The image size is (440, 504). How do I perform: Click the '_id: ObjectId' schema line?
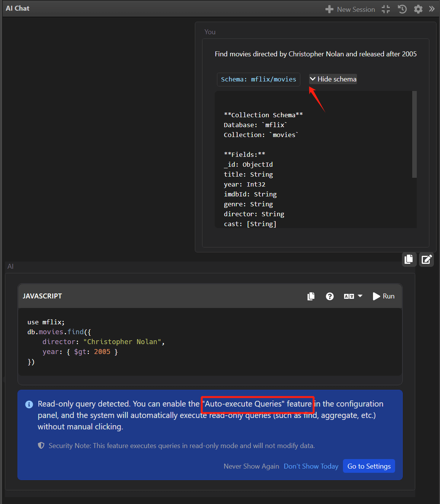248,164
